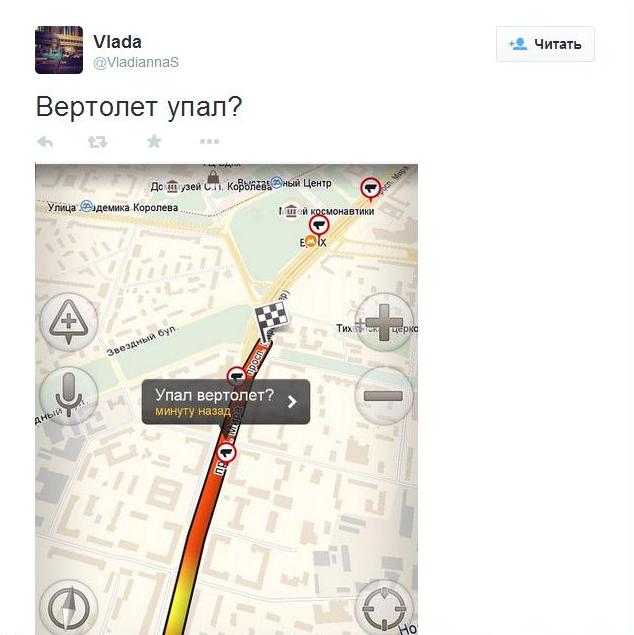Open the @VladiannaS profile link
The image size is (634, 635).
[x=136, y=62]
